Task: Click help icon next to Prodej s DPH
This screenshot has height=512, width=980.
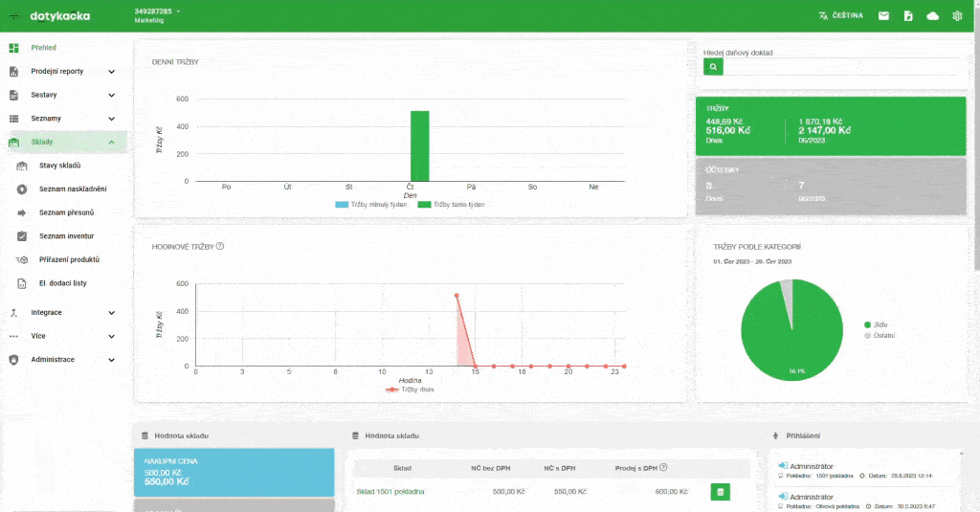Action: tap(663, 467)
